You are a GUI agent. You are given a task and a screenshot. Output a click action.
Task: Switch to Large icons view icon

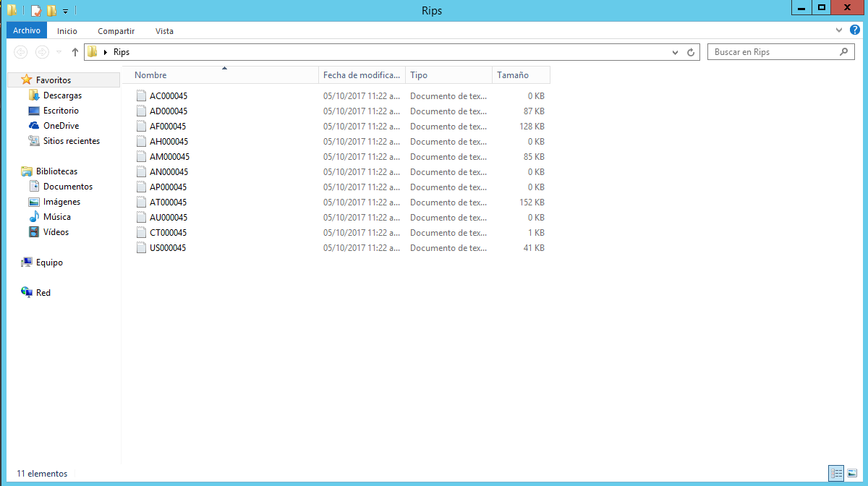852,473
